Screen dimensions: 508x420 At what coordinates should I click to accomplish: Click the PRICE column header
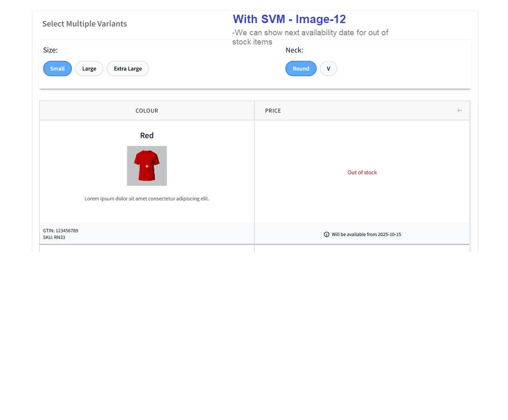point(273,111)
